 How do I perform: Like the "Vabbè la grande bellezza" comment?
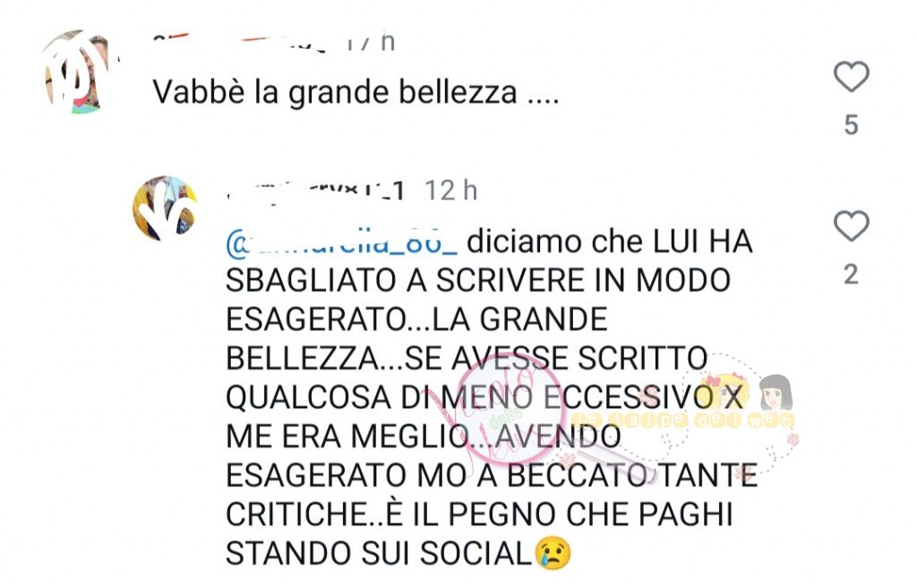851,77
